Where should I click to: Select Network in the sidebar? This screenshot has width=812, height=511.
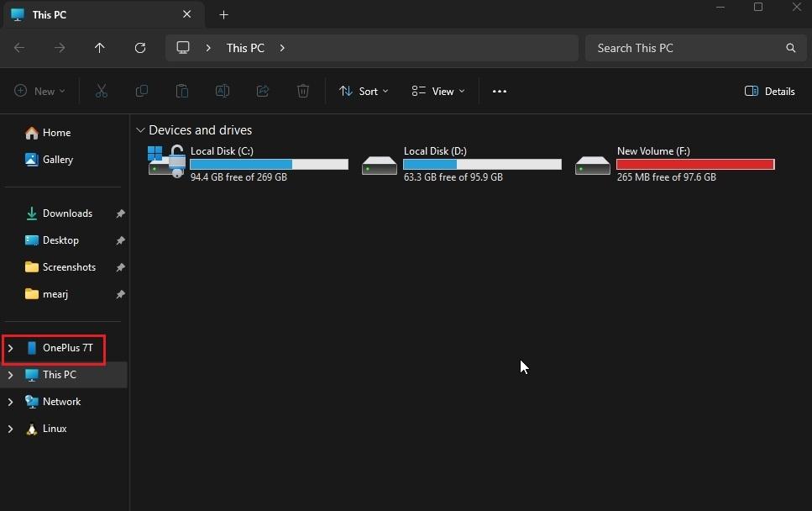53,402
